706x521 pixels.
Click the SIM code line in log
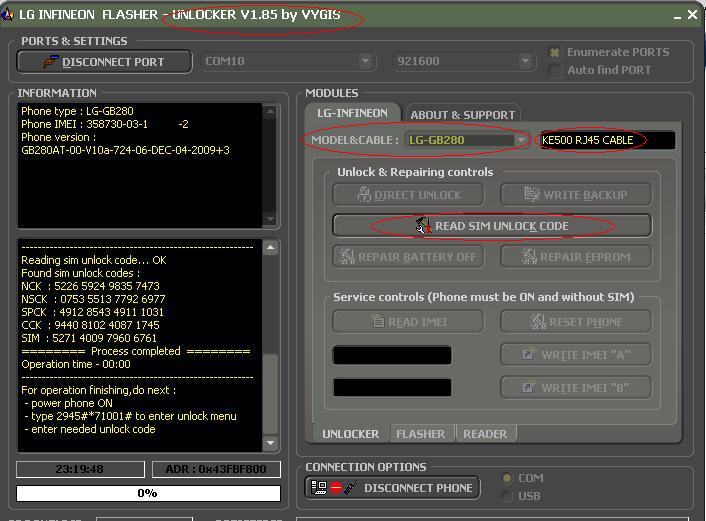click(89, 338)
